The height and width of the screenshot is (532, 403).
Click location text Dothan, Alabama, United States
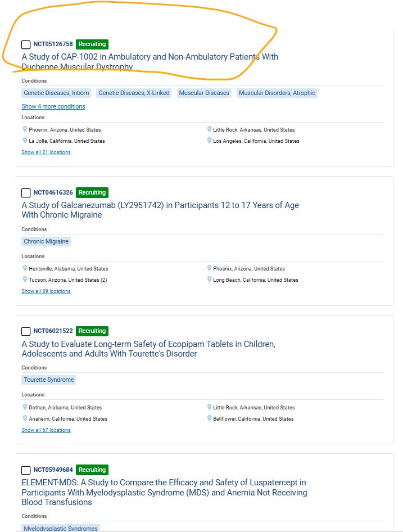point(65,408)
